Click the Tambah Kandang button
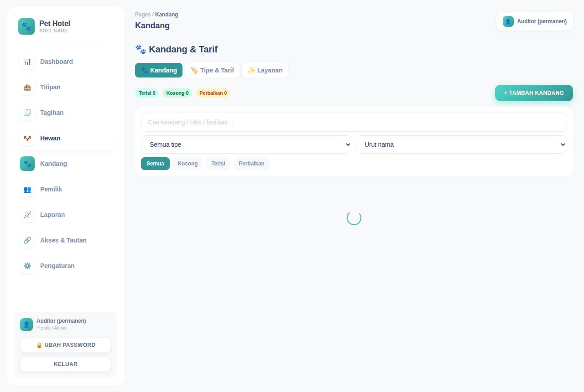584x392 pixels. pyautogui.click(x=534, y=93)
